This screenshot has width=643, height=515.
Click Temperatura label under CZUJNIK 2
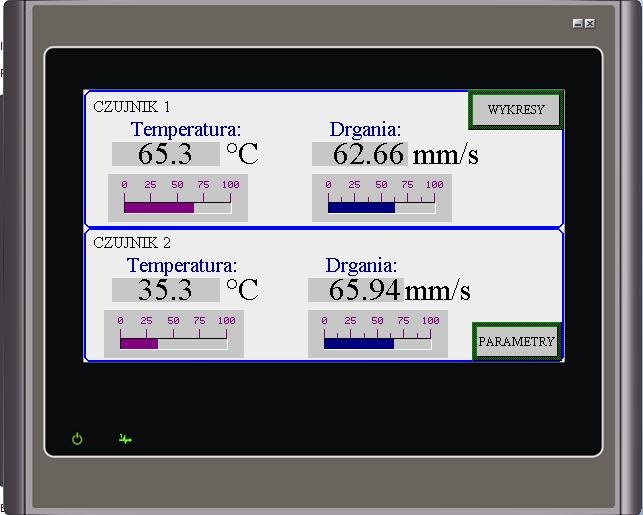(182, 266)
